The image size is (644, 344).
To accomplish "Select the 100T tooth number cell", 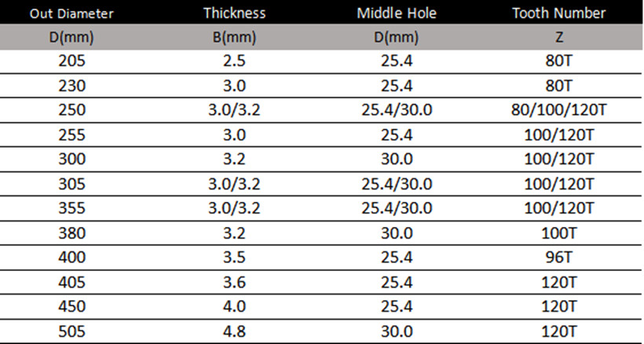I will pos(558,232).
